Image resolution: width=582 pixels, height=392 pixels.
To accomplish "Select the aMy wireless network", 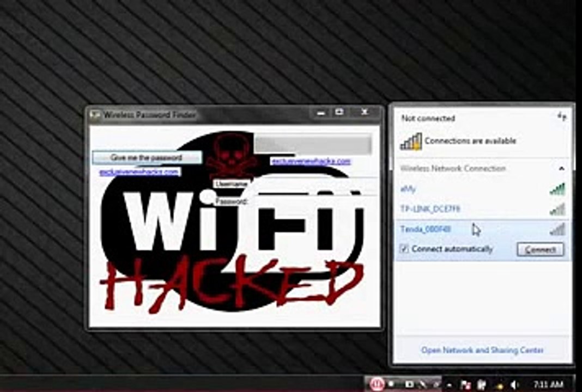I will [482, 189].
